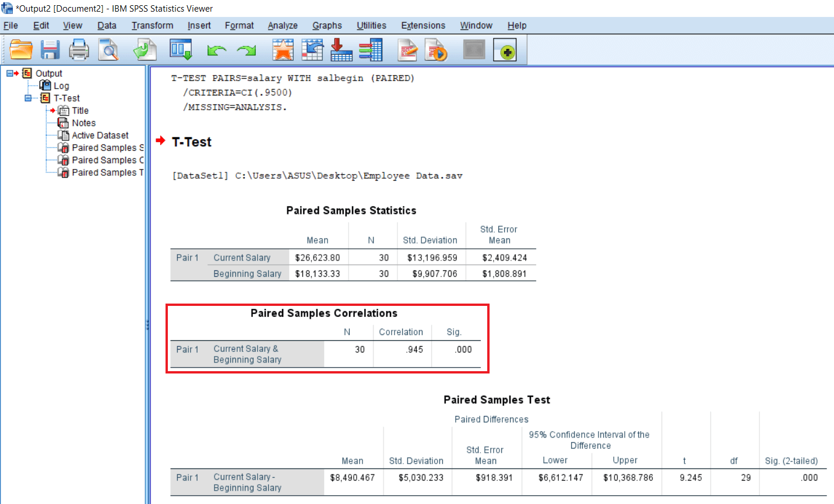Open the File menu
834x504 pixels.
(10, 26)
